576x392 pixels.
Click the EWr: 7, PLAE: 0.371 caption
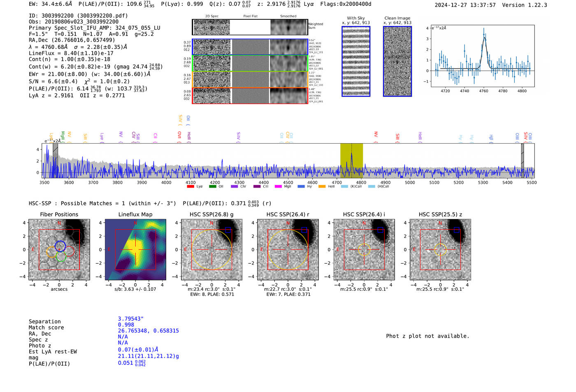288,295
